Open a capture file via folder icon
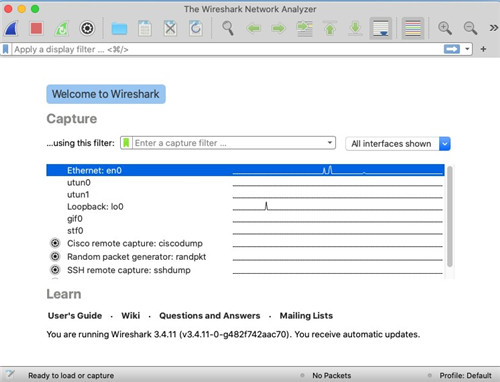The image size is (500, 382). (119, 29)
